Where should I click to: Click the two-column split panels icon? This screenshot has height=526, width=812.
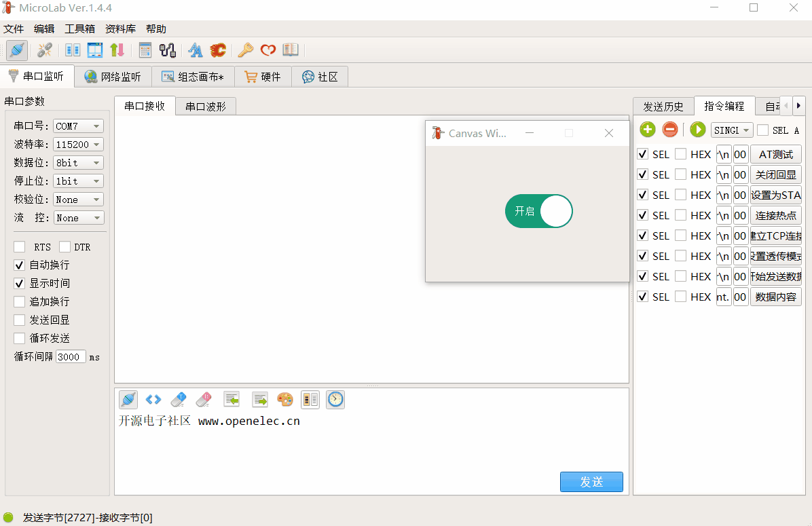(73, 50)
